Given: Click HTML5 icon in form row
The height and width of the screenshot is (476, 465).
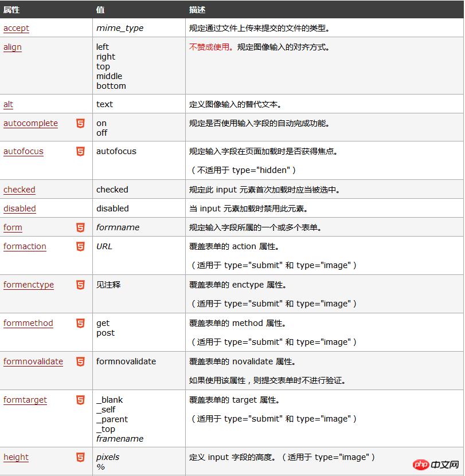Looking at the screenshot, I should (x=80, y=227).
